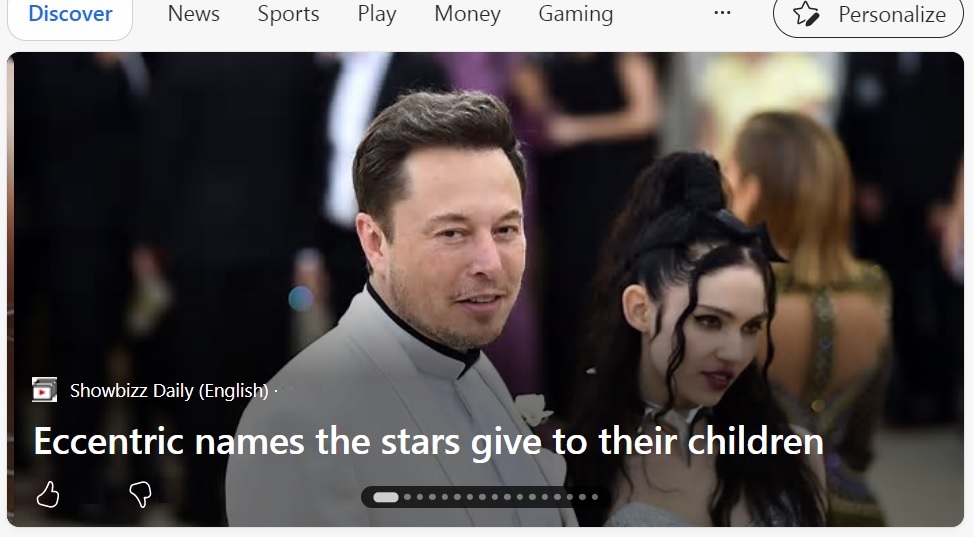Like the story with the thumbs-up icon
The width and height of the screenshot is (973, 537).
[48, 495]
